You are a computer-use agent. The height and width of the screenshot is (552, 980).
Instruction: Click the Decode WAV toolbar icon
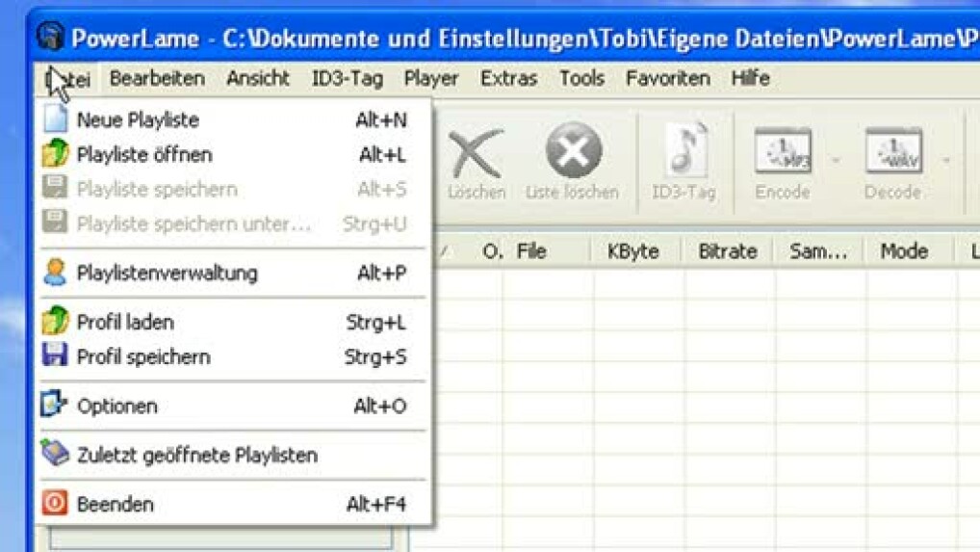click(892, 154)
